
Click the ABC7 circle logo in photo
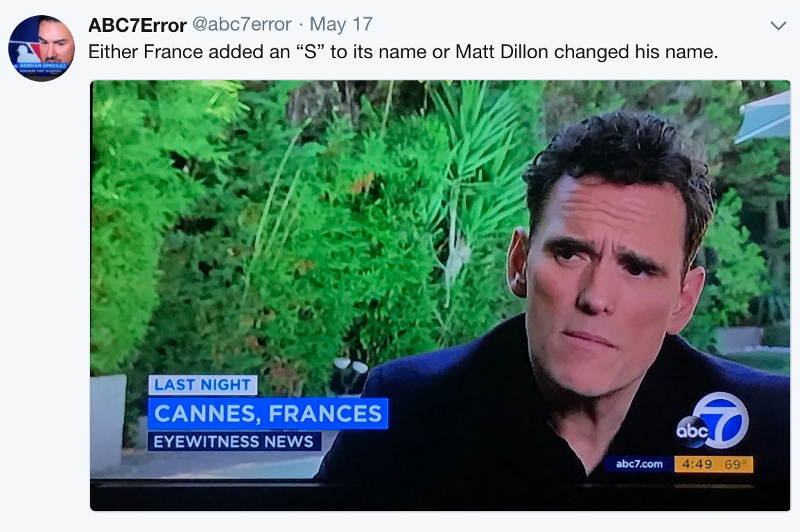pos(712,420)
